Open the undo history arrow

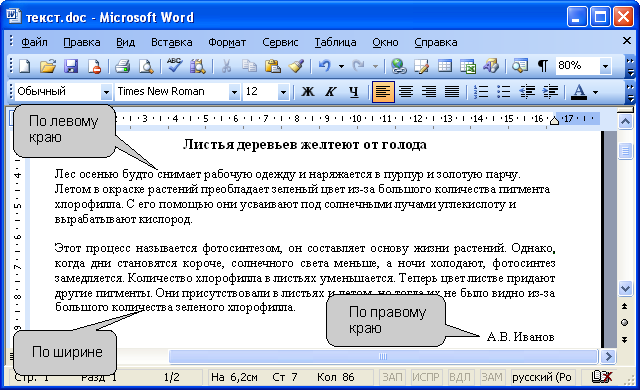click(x=341, y=66)
